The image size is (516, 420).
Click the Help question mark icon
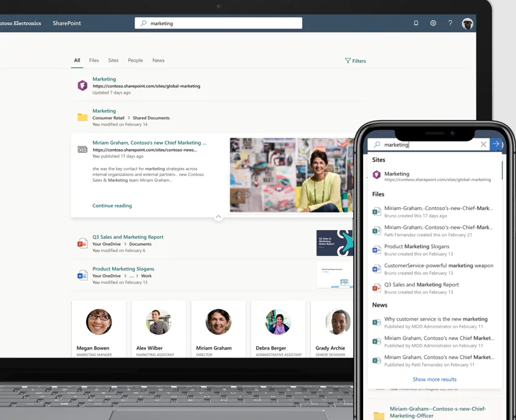[450, 23]
